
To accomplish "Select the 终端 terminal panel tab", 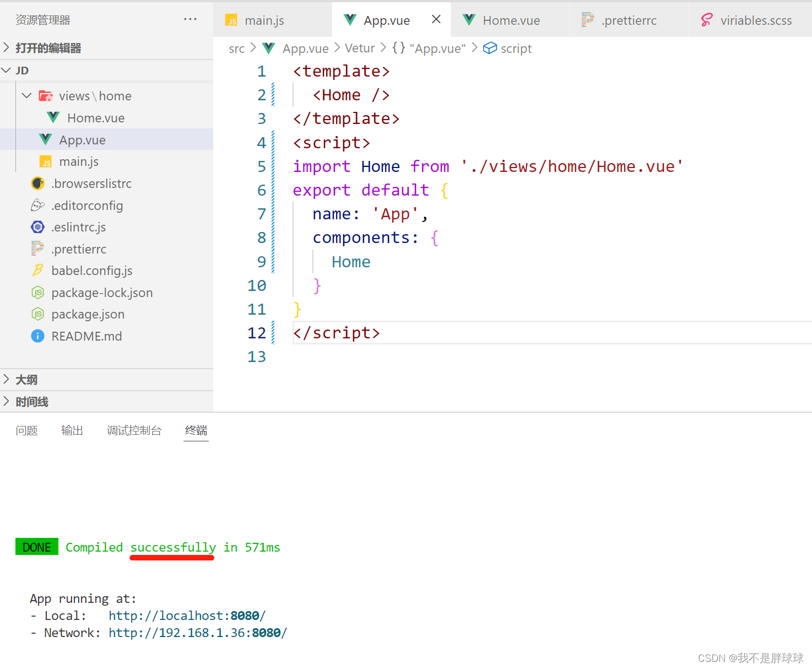I will pos(196,430).
